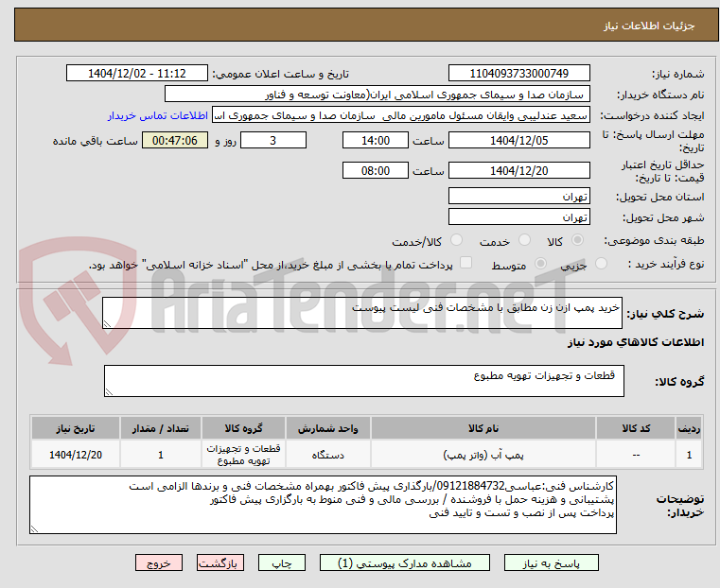Click the شهر محل تحویل field
Viewport: 720px width, 588px height.
pyautogui.click(x=518, y=216)
